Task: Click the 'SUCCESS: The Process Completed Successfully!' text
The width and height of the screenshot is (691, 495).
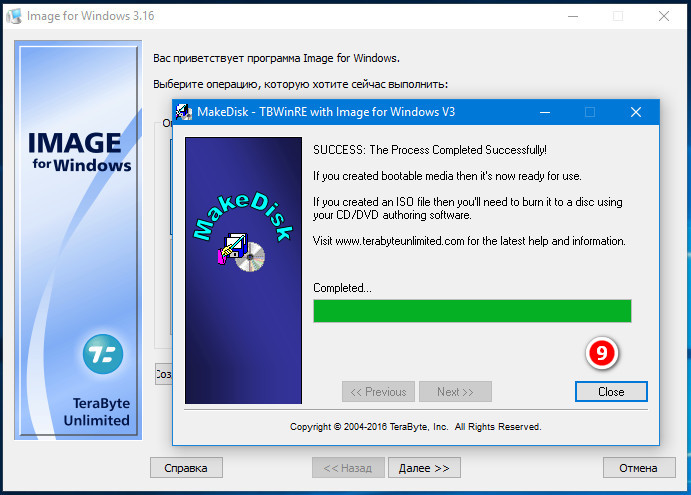Action: pyautogui.click(x=430, y=150)
